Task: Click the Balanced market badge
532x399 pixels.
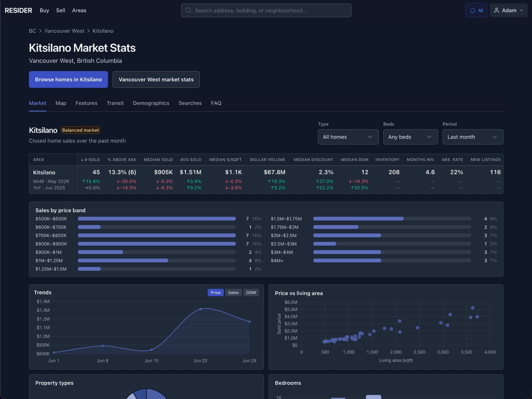Action: [80, 130]
